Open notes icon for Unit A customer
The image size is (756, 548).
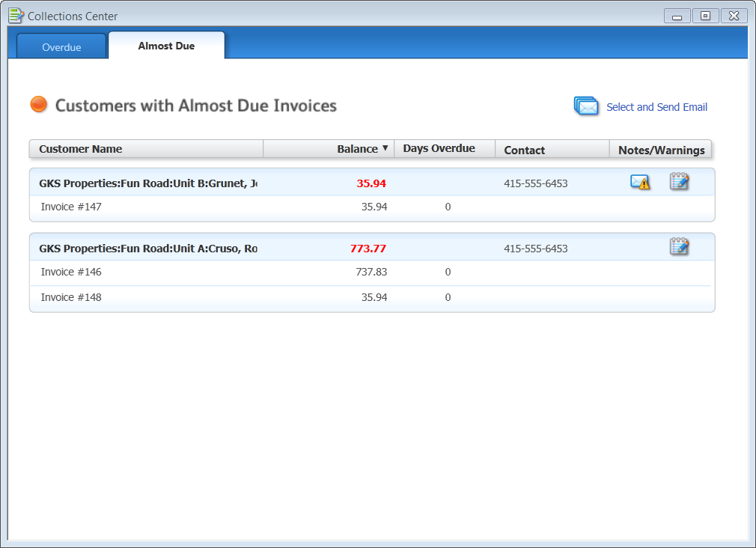pos(679,246)
